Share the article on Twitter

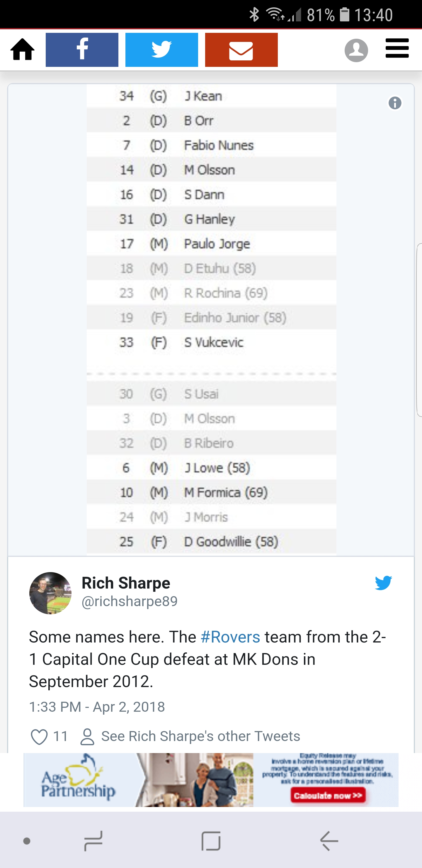pos(162,50)
